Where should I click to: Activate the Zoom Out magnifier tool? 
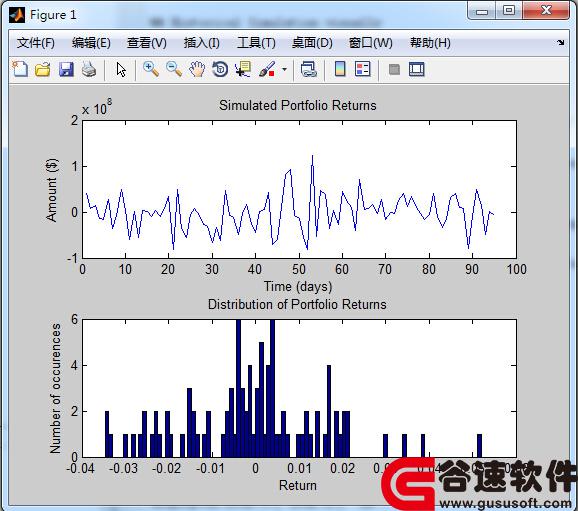[174, 69]
